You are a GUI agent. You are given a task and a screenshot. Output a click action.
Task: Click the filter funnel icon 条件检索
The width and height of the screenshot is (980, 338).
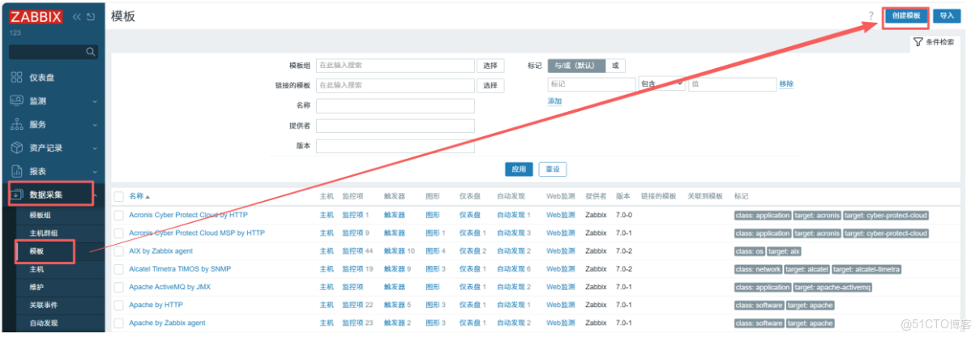pos(918,42)
